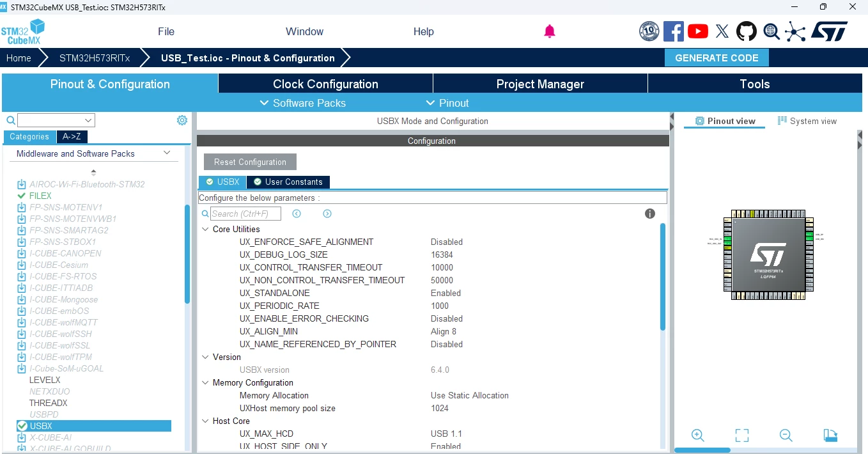The height and width of the screenshot is (454, 868).
Task: Open the notification bell
Action: click(x=550, y=31)
